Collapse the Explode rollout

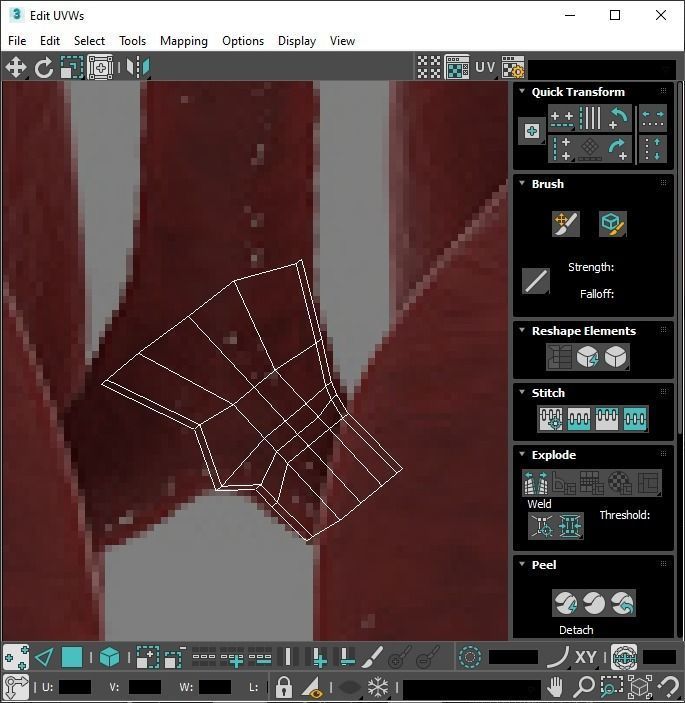[522, 454]
